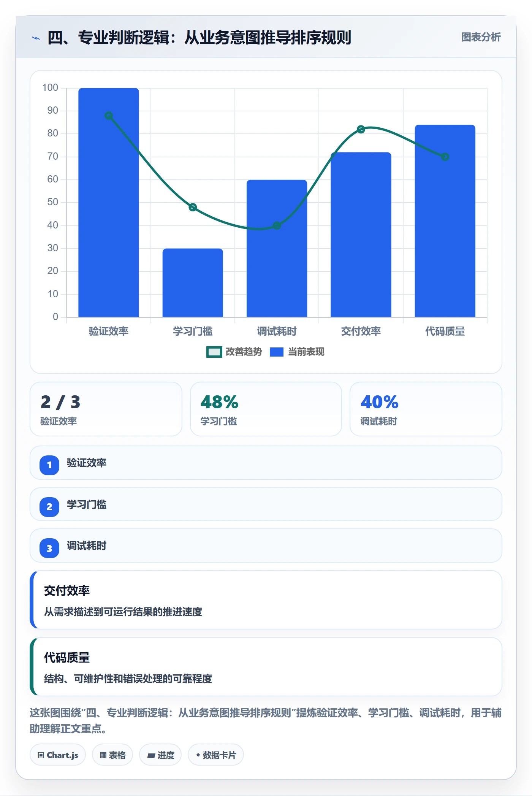Click the blue bar for 学习门槛

(193, 283)
